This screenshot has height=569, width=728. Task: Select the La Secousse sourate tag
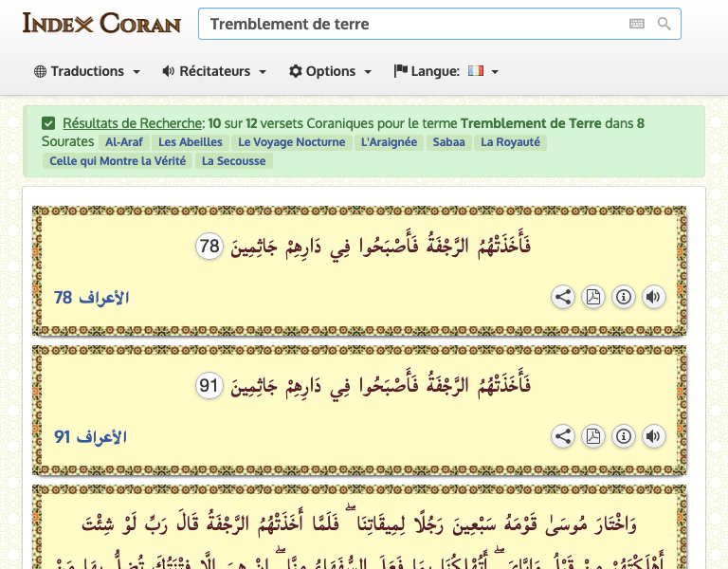[235, 161]
